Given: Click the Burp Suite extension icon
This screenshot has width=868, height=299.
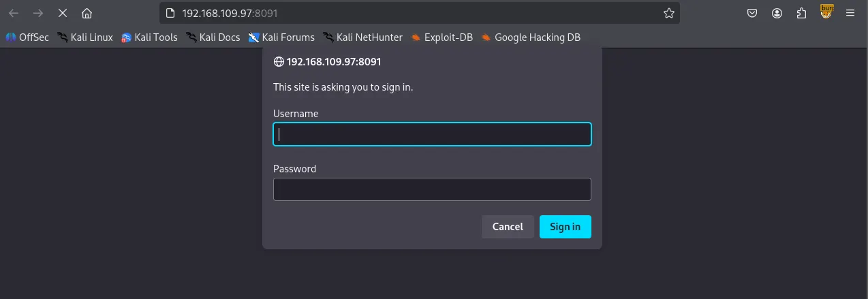Looking at the screenshot, I should click(826, 12).
